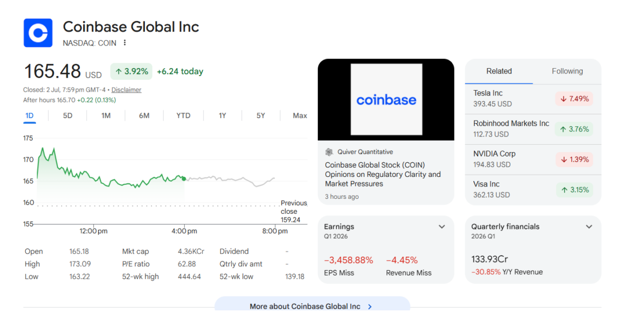This screenshot has height=336, width=644.
Task: Click the Previous close 159.24 label
Action: click(x=294, y=211)
